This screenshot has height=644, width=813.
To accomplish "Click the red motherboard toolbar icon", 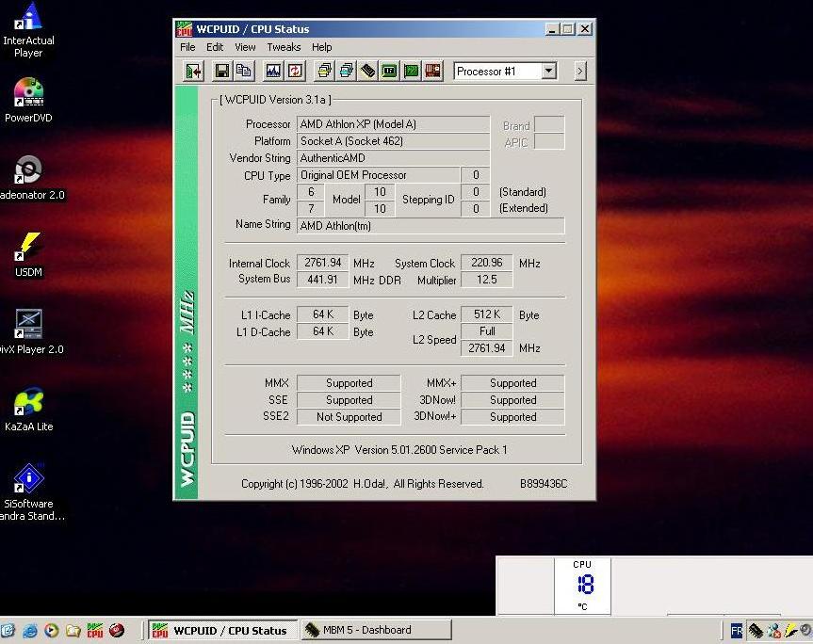I will (x=432, y=71).
